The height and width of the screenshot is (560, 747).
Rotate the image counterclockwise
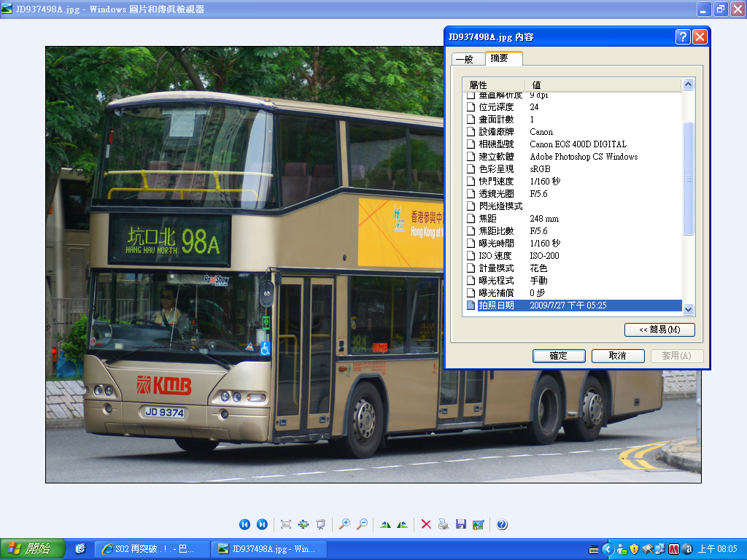coord(403,524)
